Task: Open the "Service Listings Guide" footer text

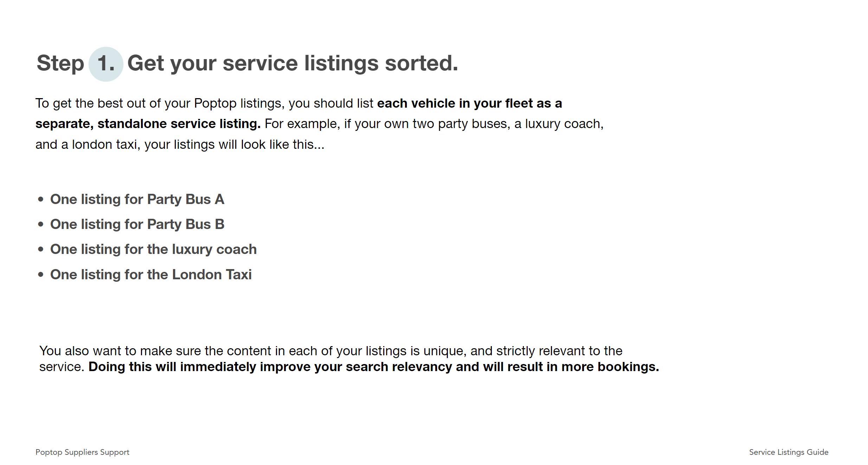Action: pyautogui.click(x=789, y=452)
